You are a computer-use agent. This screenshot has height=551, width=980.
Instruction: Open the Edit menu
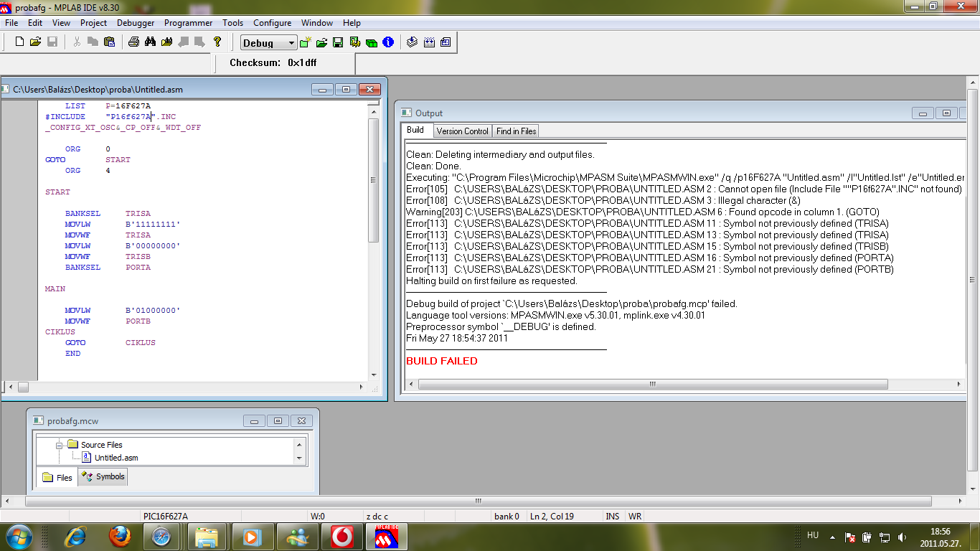[35, 23]
